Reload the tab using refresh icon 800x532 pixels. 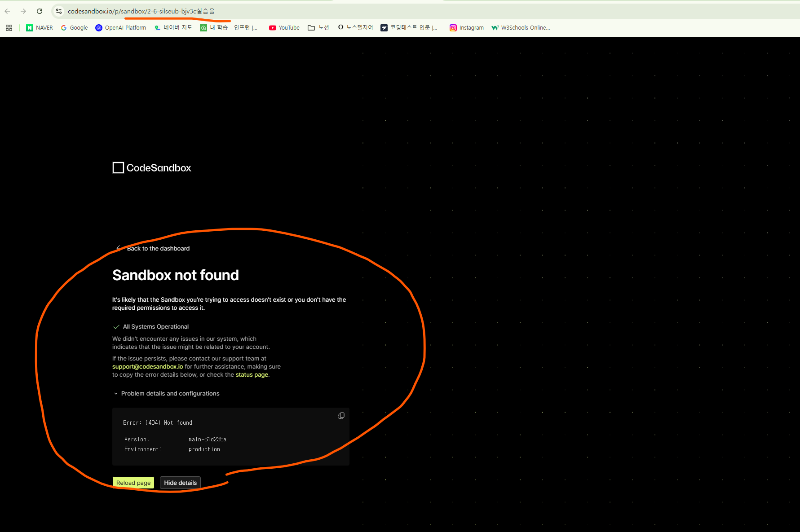tap(40, 11)
